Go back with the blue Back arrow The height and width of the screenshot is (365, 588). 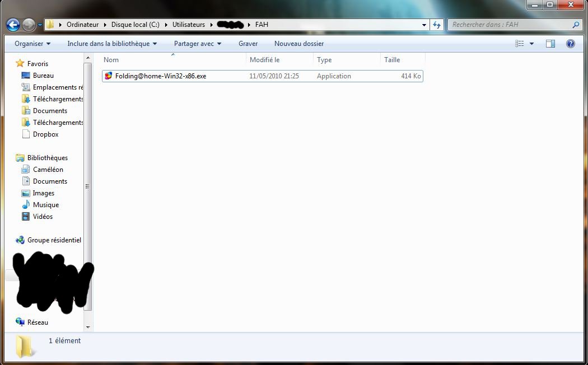[x=13, y=25]
